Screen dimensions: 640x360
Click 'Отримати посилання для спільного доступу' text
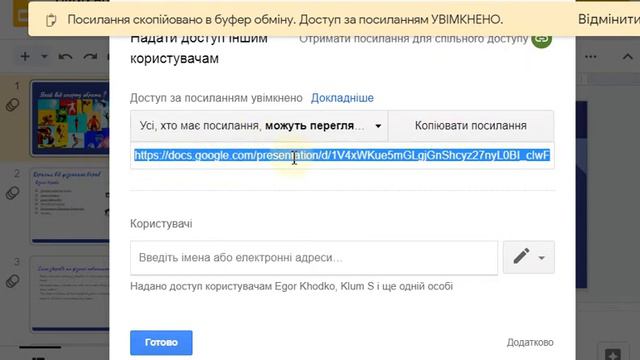(413, 39)
